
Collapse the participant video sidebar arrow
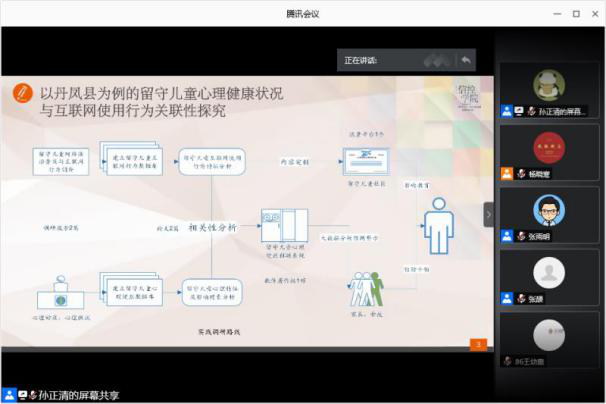coord(489,215)
